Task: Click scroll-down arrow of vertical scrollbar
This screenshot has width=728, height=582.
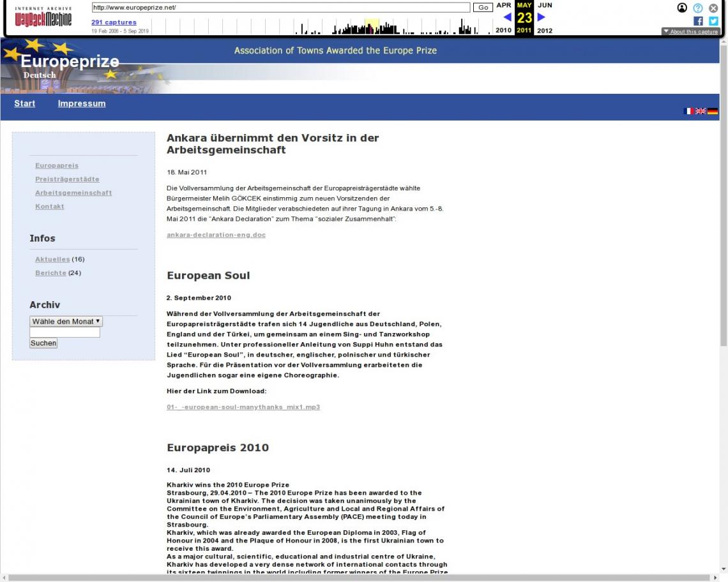Action: 724,569
